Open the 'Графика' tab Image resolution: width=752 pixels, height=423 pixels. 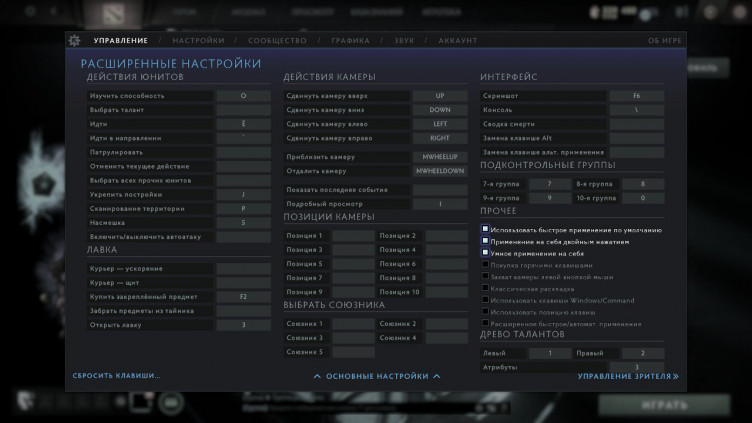click(x=350, y=41)
